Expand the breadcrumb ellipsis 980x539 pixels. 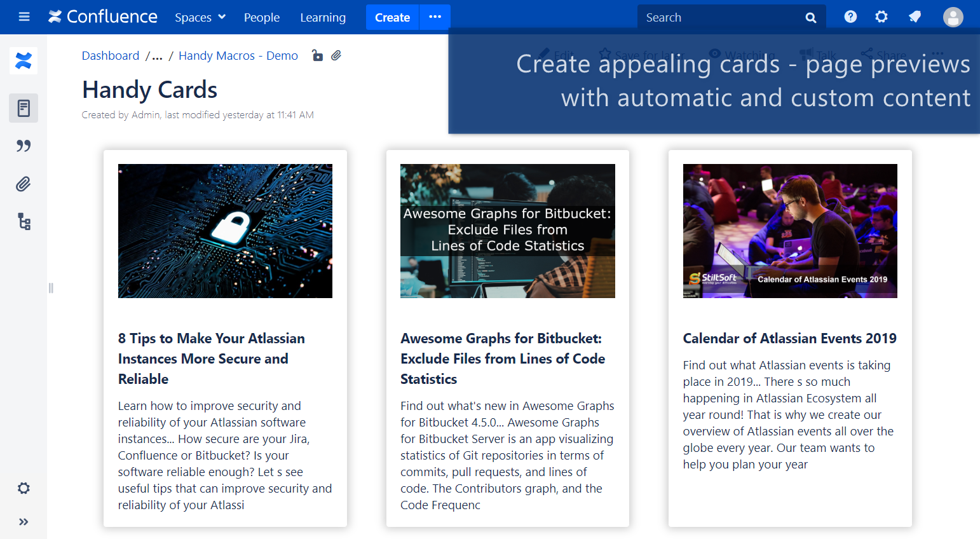click(x=157, y=56)
